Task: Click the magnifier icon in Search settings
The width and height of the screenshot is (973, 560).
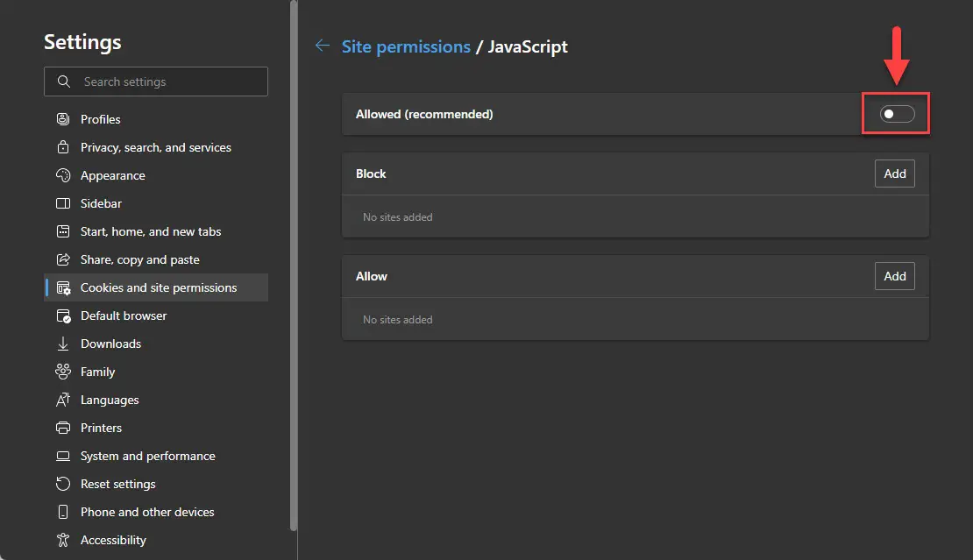Action: pos(64,82)
